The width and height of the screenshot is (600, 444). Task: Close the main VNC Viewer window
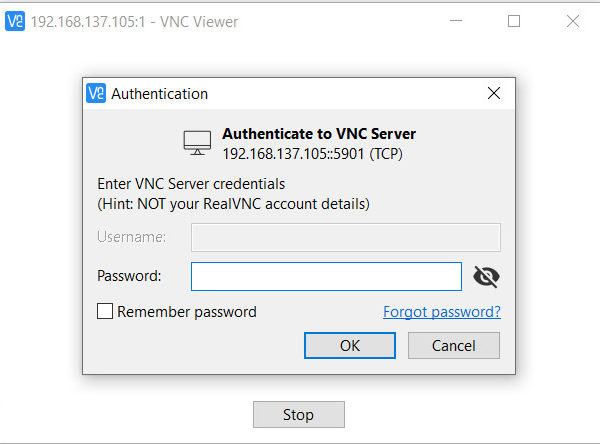coord(573,21)
